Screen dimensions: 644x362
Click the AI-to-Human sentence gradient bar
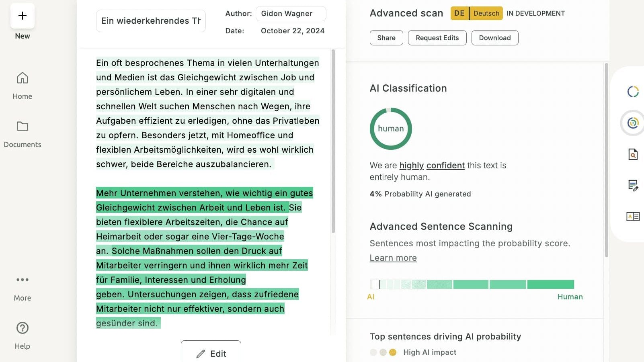point(472,284)
